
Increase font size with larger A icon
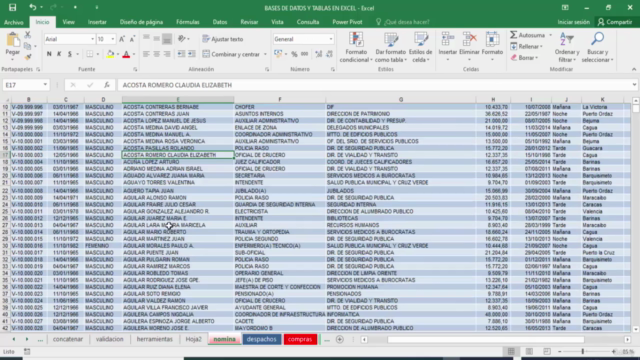point(122,39)
